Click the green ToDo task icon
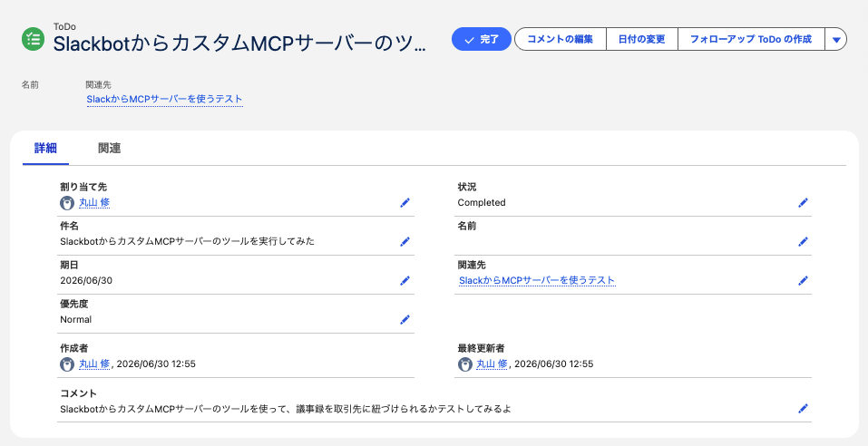Screen dimensions: 868x446 click(x=33, y=39)
